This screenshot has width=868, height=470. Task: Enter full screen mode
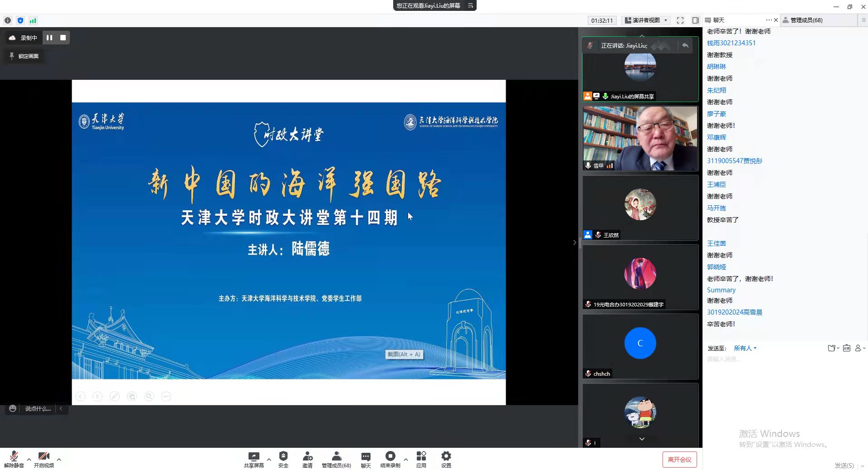(680, 20)
